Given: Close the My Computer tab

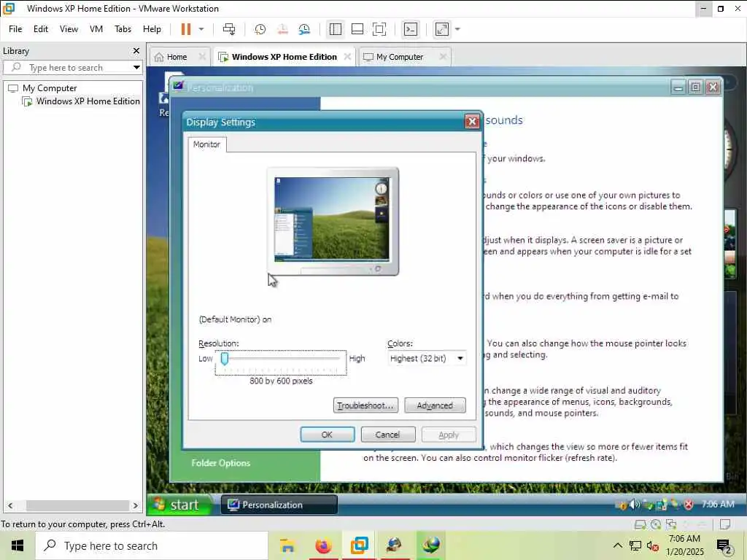Looking at the screenshot, I should coord(443,57).
